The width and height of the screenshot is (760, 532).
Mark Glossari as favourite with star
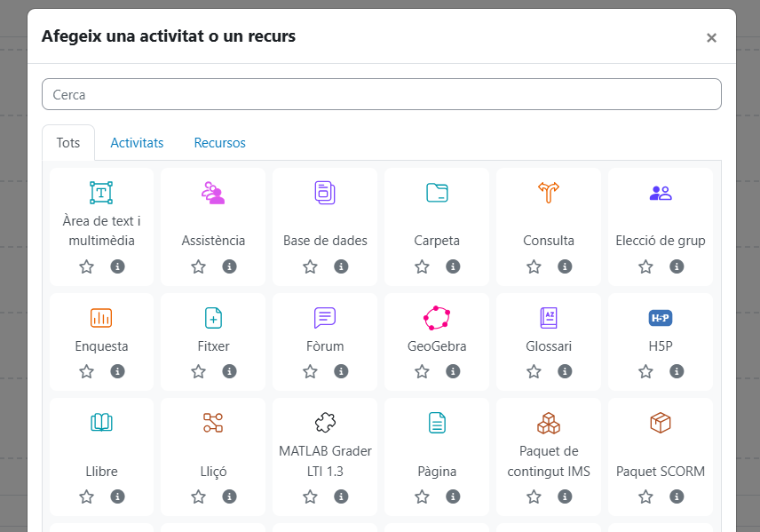[x=534, y=371]
